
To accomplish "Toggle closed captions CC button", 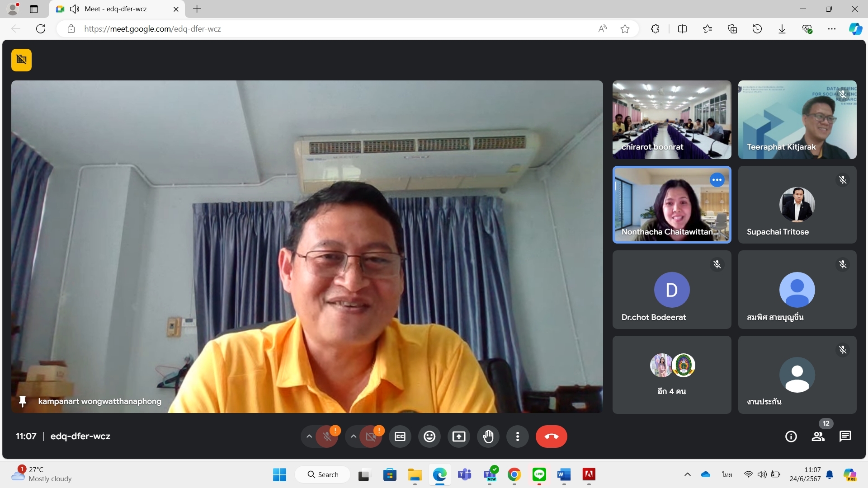I will tap(400, 436).
